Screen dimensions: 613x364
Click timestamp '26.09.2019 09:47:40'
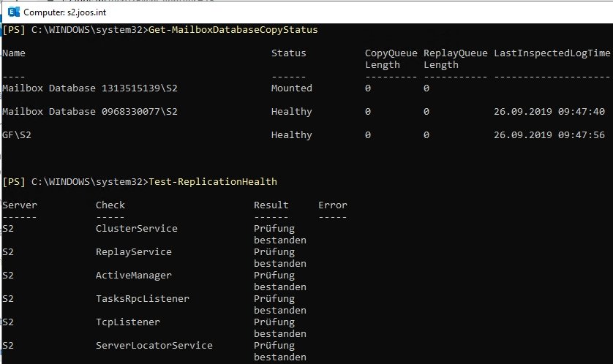[549, 112]
